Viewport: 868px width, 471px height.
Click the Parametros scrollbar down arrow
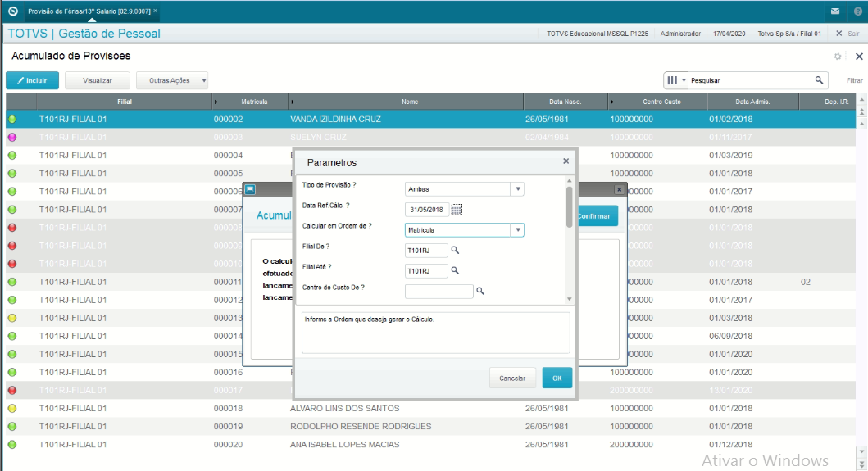point(569,300)
